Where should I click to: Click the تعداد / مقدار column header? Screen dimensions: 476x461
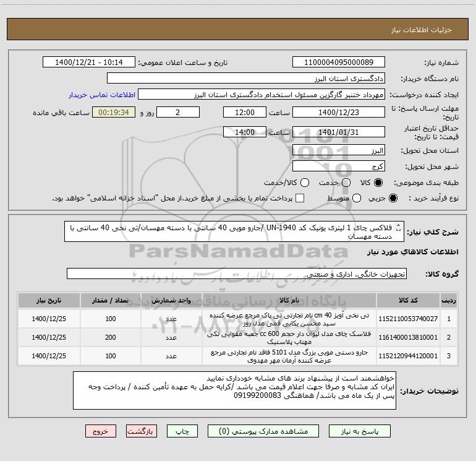click(x=111, y=300)
